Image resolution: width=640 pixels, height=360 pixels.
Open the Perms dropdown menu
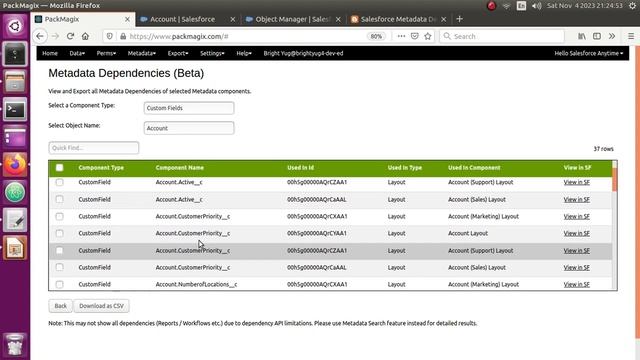click(x=106, y=53)
